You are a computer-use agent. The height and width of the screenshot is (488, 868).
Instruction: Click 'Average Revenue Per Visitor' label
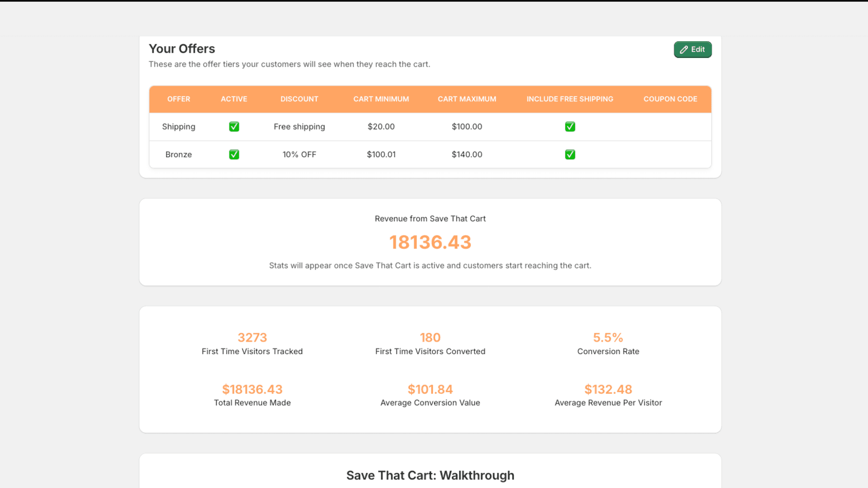coord(608,403)
